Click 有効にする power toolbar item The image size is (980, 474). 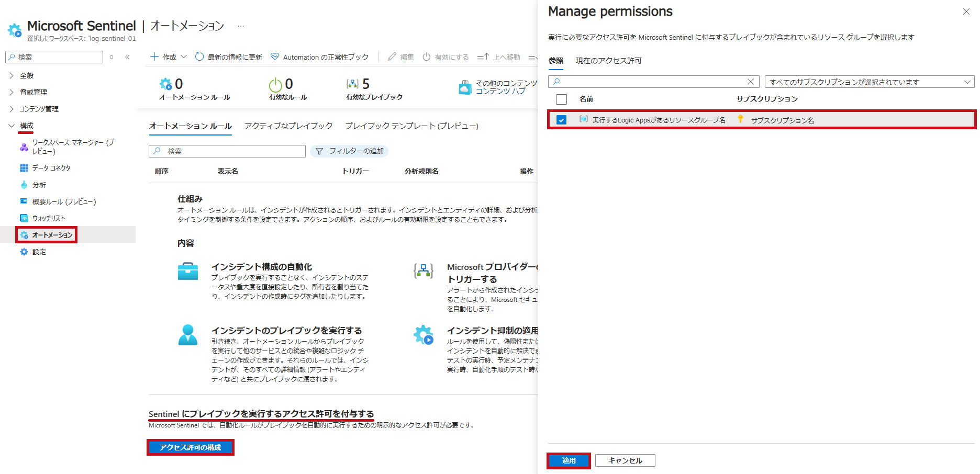coord(446,57)
